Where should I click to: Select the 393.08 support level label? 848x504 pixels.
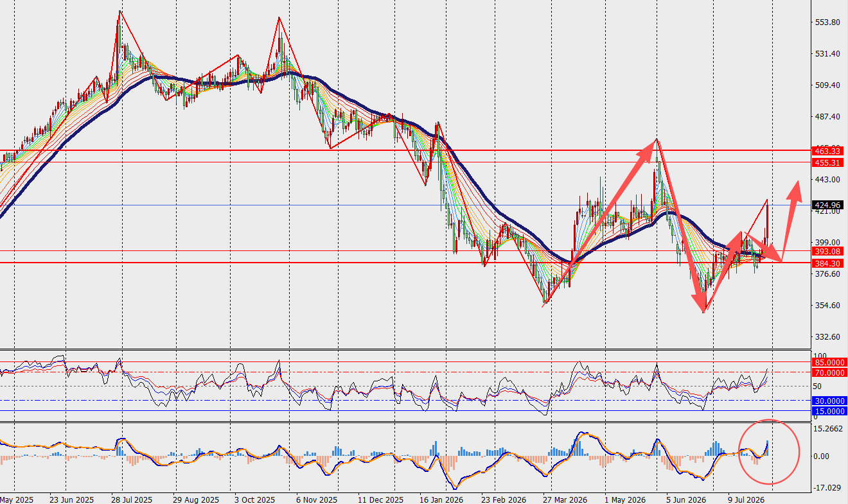[827, 251]
